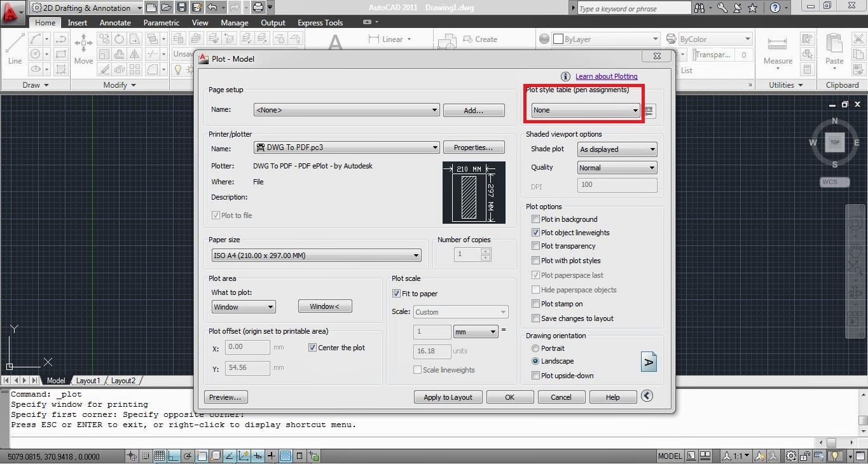Switch to the Layout1 tab
The width and height of the screenshot is (868, 464).
[x=88, y=380]
